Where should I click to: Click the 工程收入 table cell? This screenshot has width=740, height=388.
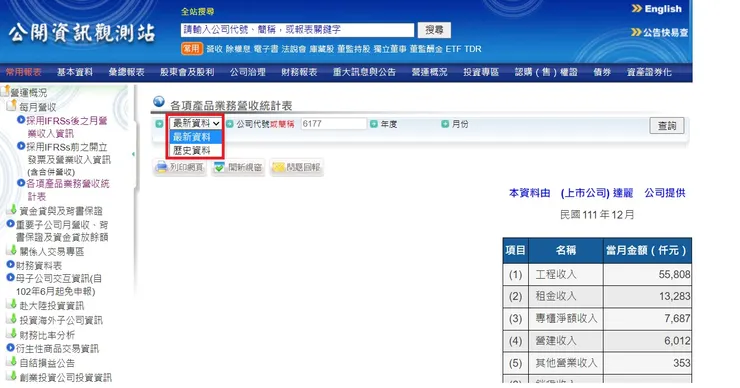pyautogui.click(x=565, y=274)
